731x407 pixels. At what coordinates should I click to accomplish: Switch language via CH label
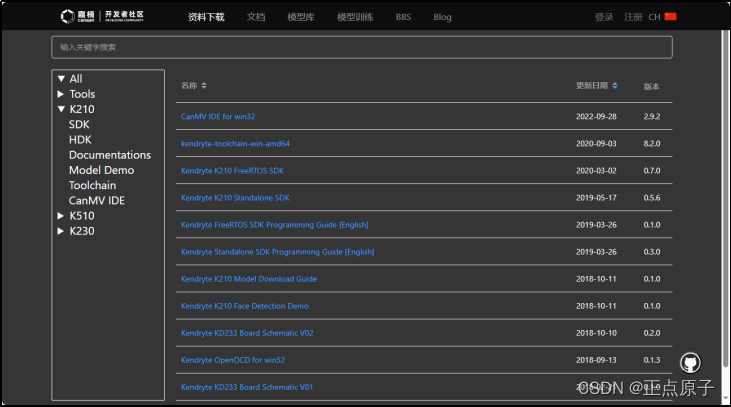point(654,17)
